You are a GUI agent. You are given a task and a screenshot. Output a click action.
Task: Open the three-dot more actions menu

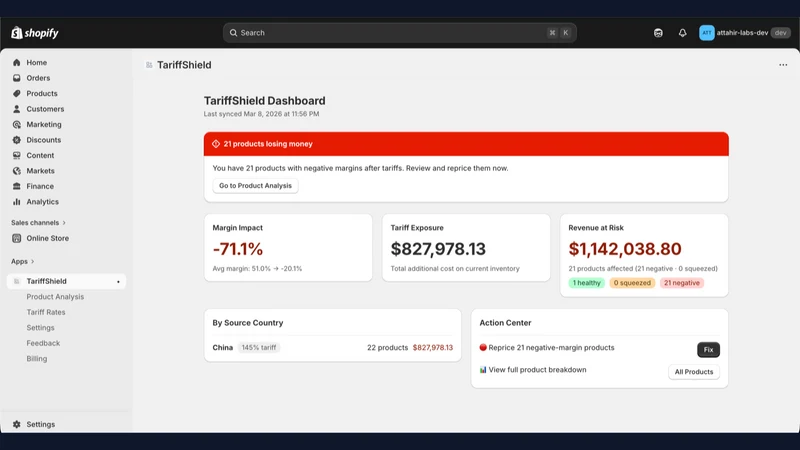pos(783,65)
